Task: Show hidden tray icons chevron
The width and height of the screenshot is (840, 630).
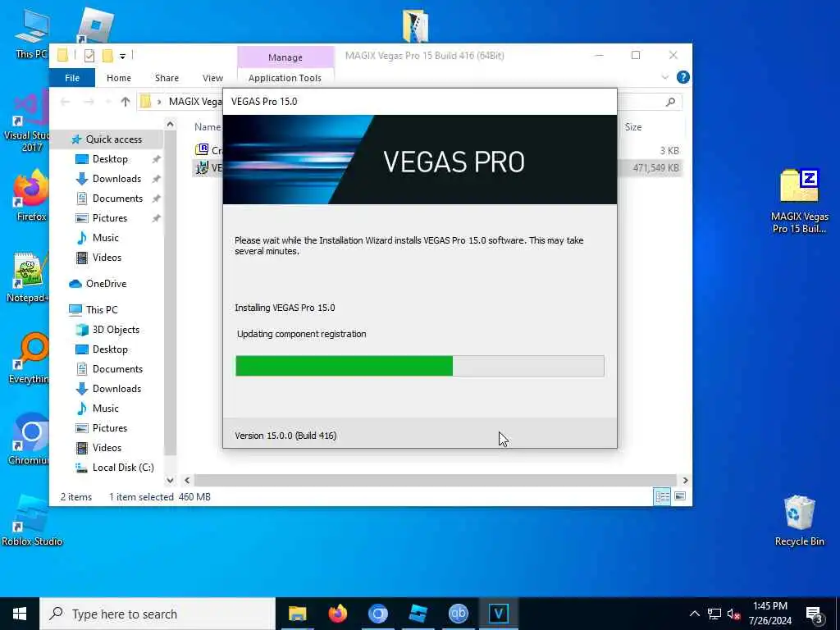Action: pyautogui.click(x=694, y=614)
